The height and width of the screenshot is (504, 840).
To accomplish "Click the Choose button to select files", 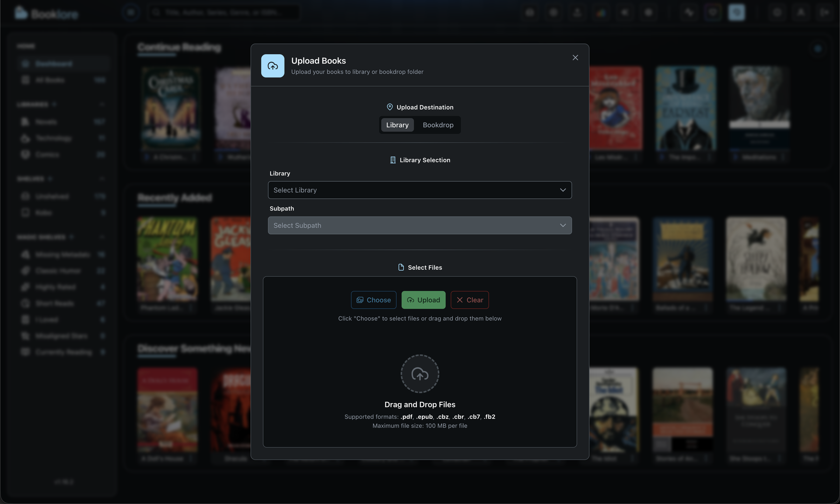I will click(x=373, y=300).
